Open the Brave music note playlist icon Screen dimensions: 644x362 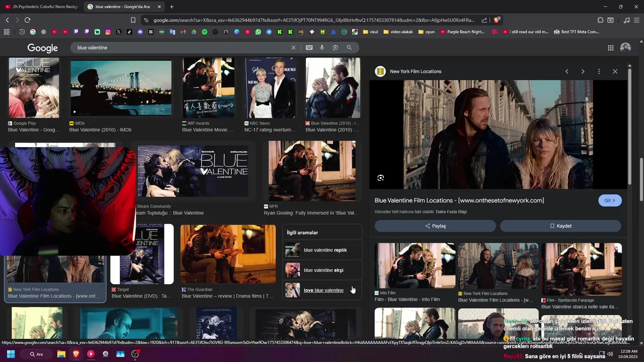(x=626, y=20)
